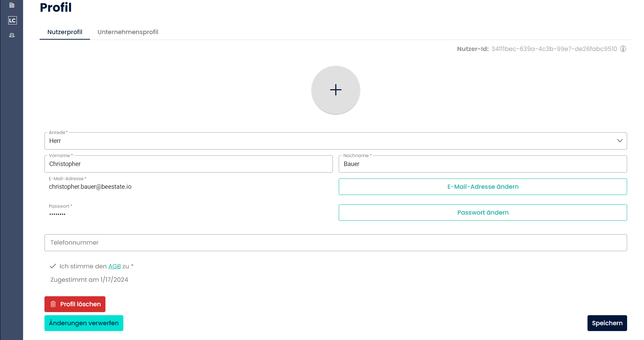The image size is (644, 340).
Task: Open the buildings icon in the sidebar
Action: click(x=12, y=5)
